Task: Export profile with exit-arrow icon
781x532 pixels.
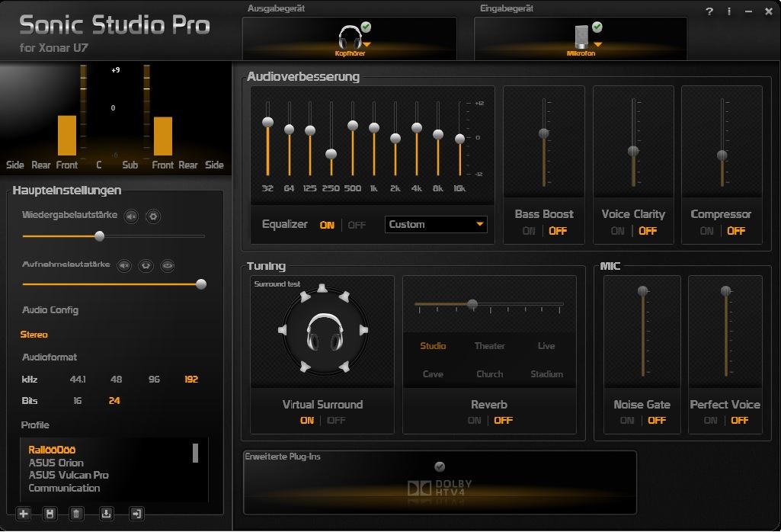Action: pos(136,514)
